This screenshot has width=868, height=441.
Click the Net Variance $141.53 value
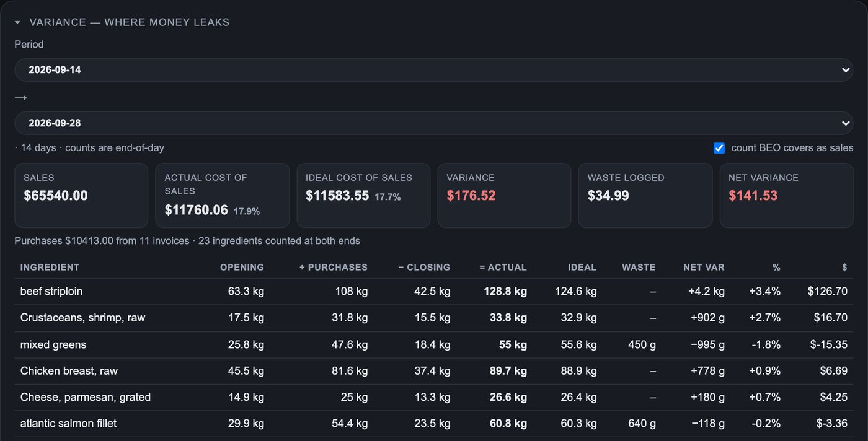753,196
